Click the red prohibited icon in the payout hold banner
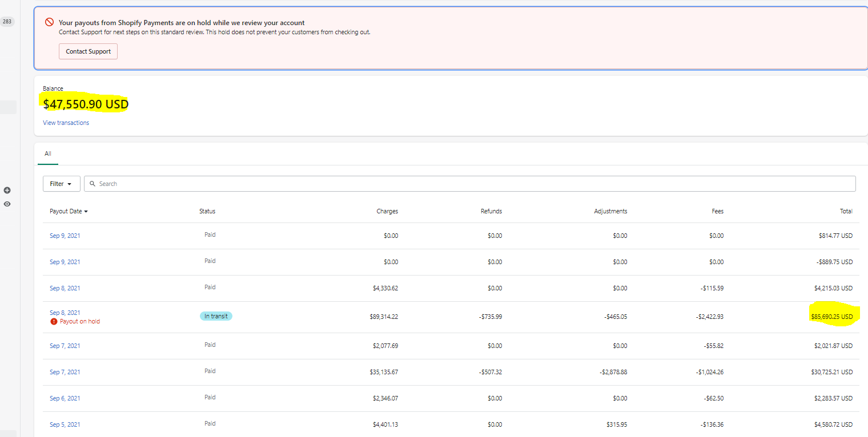 click(49, 23)
